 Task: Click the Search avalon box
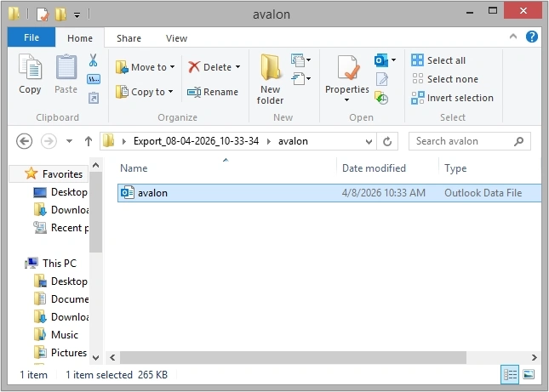click(x=469, y=141)
